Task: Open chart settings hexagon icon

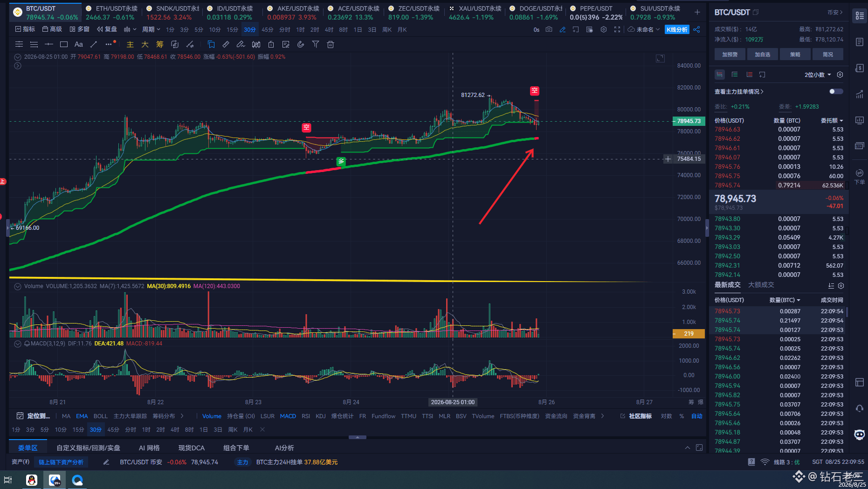Action: (x=604, y=29)
